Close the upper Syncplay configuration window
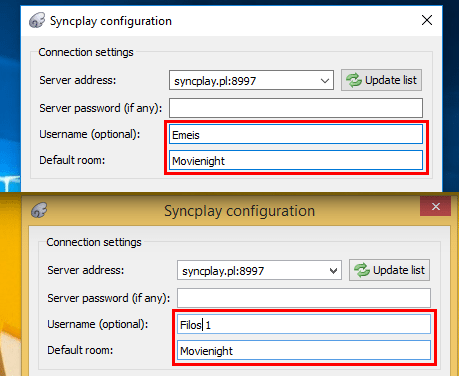This screenshot has height=376, width=459. tap(427, 20)
